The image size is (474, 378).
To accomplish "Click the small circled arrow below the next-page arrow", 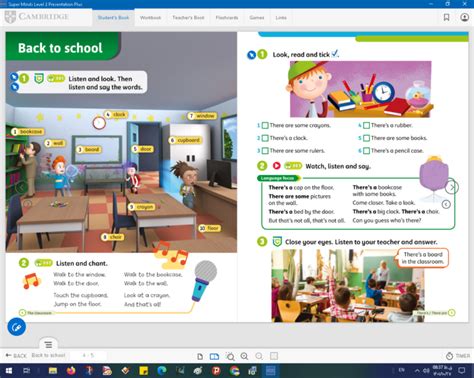I will coord(446,204).
